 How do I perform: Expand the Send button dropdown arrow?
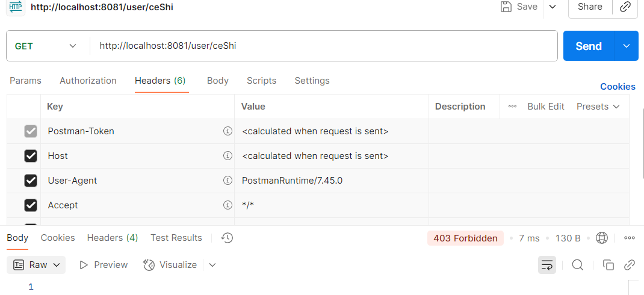tap(626, 46)
